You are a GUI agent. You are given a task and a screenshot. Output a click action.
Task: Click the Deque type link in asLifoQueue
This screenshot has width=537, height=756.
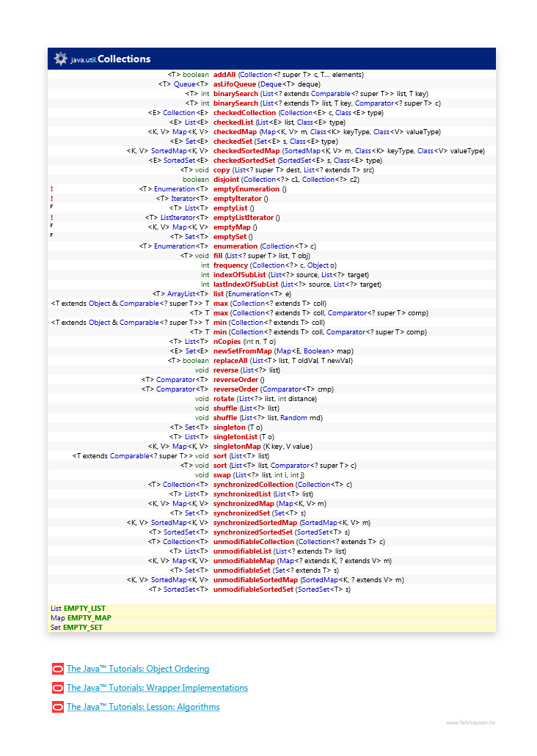[271, 84]
